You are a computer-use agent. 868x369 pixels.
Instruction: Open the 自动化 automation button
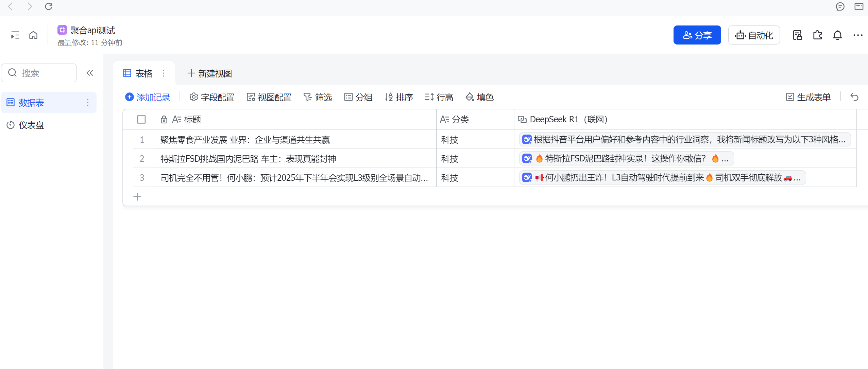(754, 35)
